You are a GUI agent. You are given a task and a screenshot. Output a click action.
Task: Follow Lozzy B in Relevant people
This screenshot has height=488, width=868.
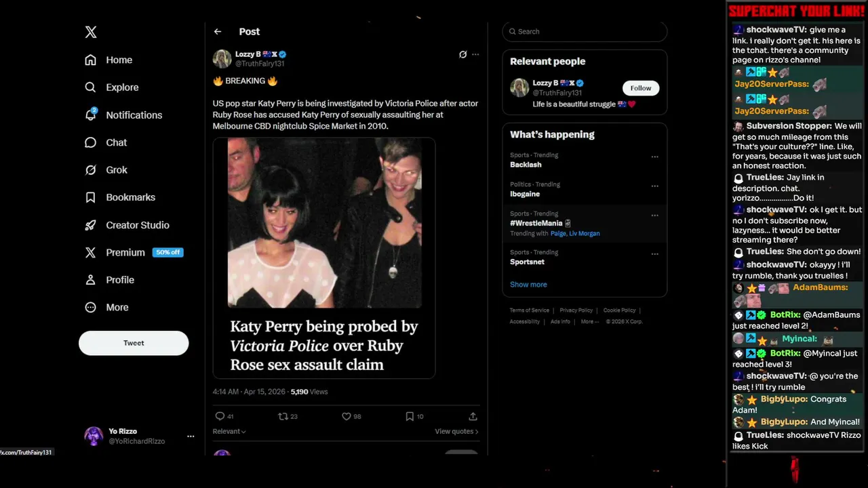pos(640,88)
